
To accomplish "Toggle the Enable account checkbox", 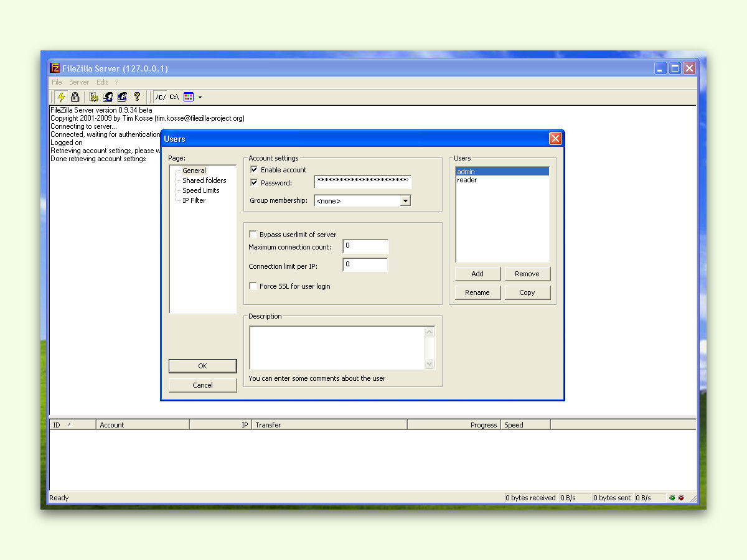I will [254, 170].
